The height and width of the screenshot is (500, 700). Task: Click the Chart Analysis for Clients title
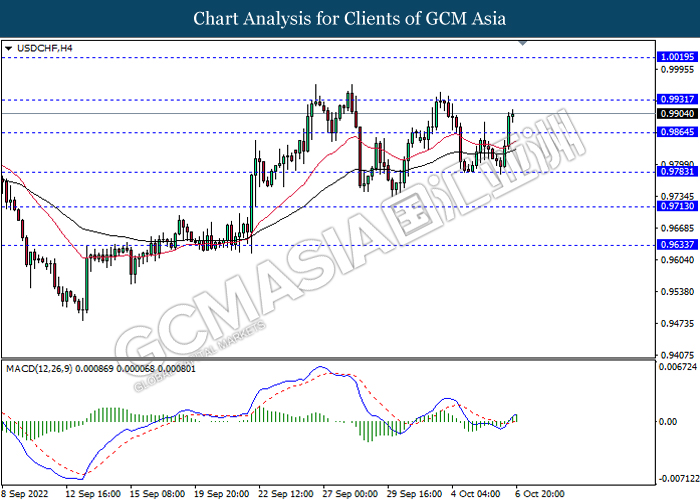pos(350,19)
